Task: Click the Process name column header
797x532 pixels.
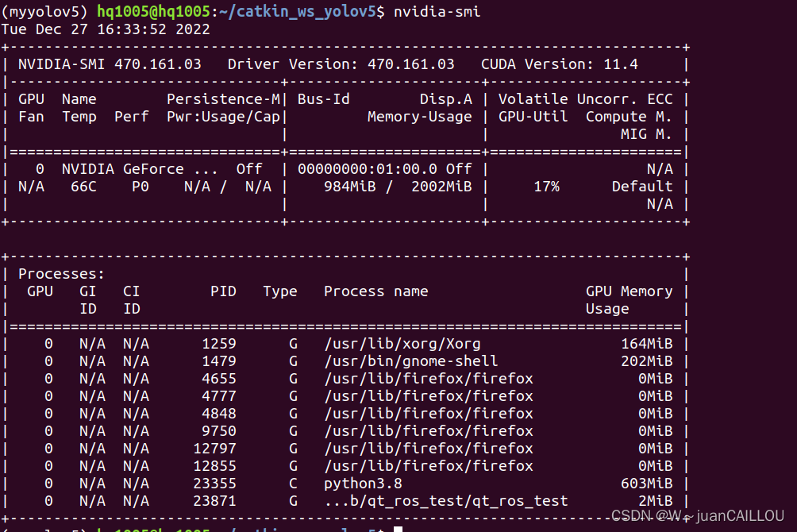Action: (375, 291)
